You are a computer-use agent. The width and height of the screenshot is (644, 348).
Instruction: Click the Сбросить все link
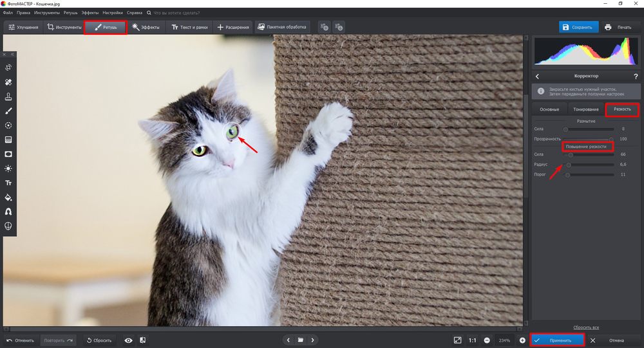[x=586, y=327]
